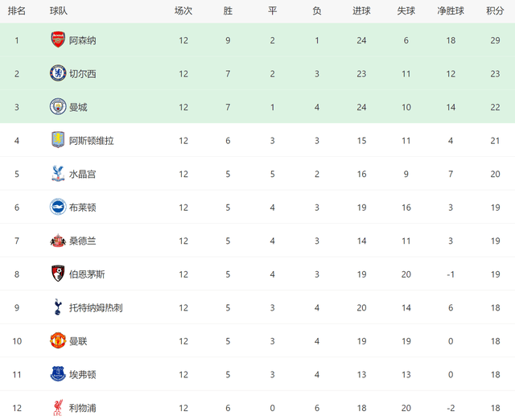
Task: Click the Brighton club crest icon
Action: (58, 207)
